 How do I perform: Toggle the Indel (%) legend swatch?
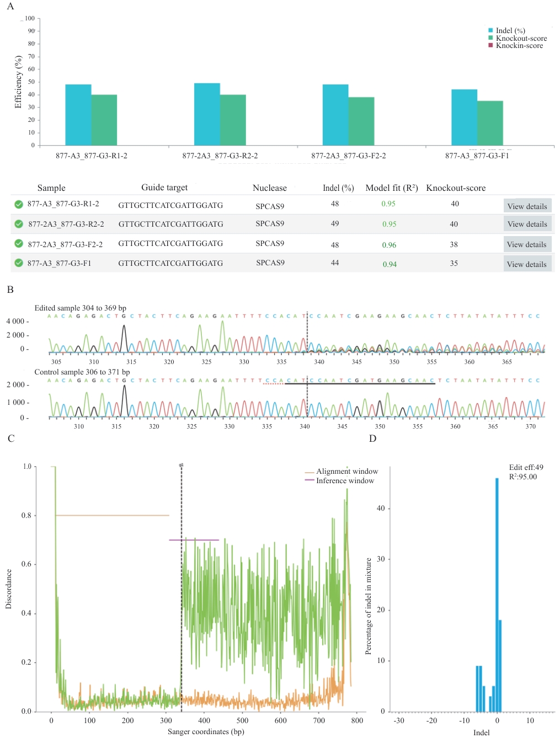point(490,31)
